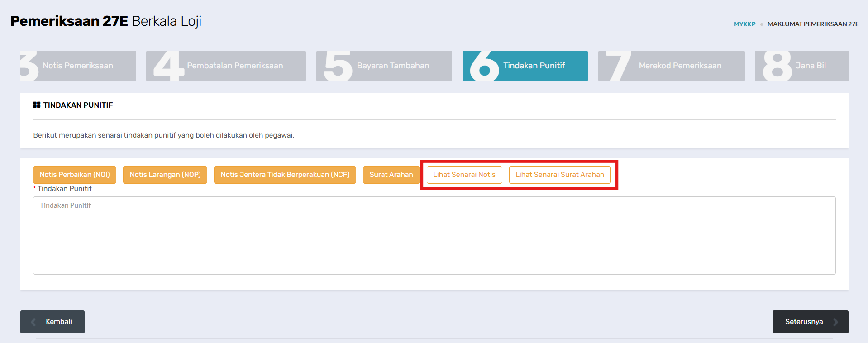Click the large number 4 step icon
Screen dimensions: 868x343
tap(169, 66)
